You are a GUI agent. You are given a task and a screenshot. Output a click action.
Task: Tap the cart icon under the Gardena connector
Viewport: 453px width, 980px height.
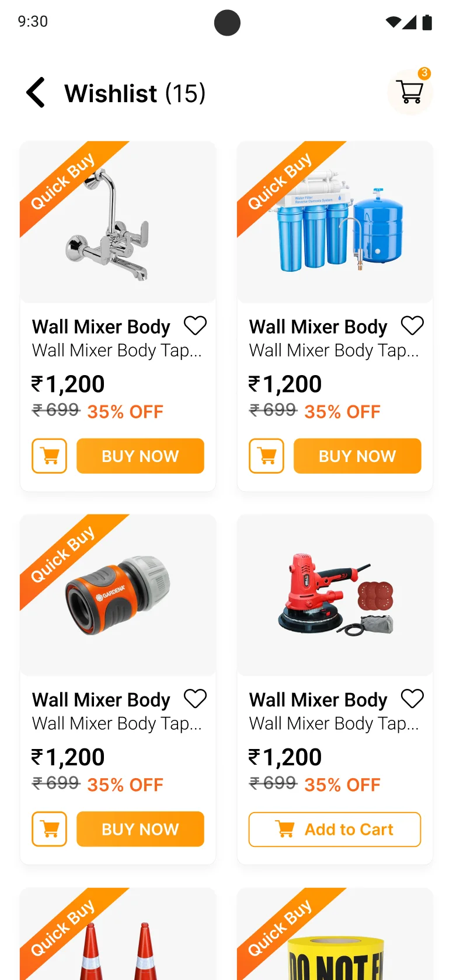[x=49, y=829]
